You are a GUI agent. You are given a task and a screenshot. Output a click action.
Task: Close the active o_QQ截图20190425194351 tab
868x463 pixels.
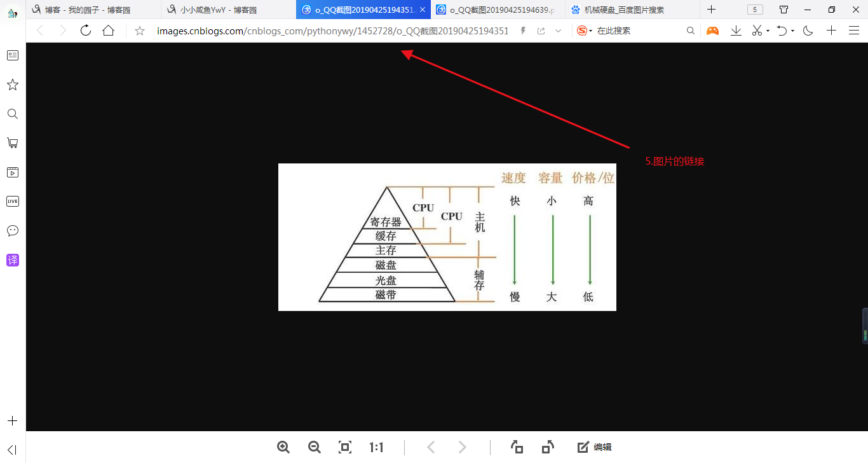coord(423,10)
